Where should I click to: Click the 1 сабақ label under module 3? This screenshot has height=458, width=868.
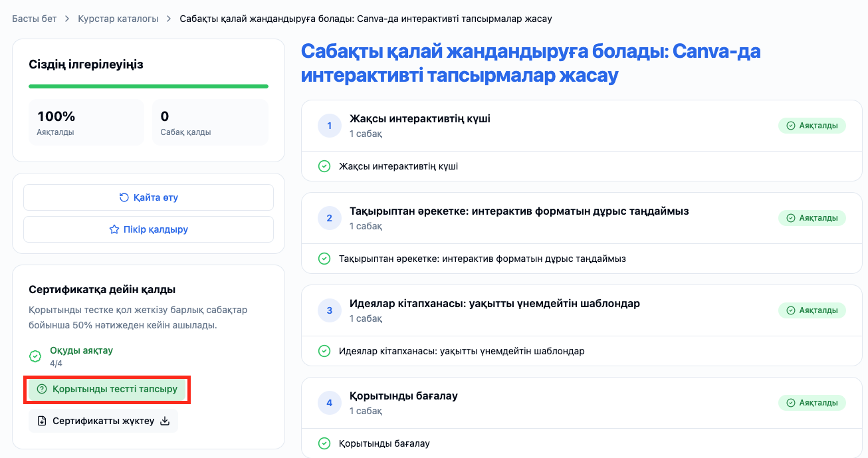[x=366, y=318]
